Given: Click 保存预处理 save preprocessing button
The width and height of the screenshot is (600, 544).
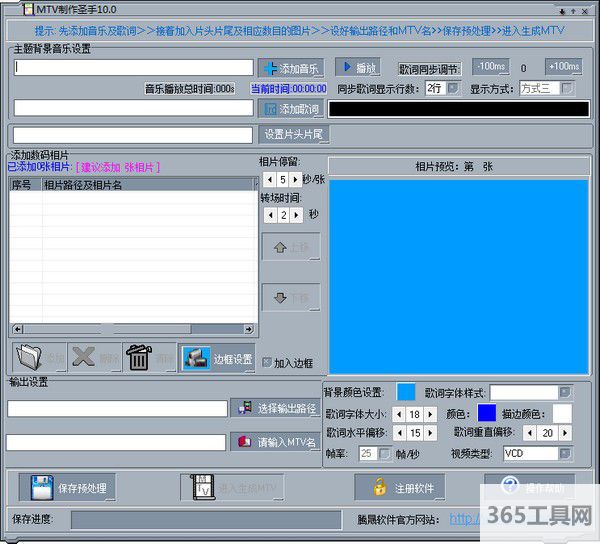Looking at the screenshot, I should [66, 487].
